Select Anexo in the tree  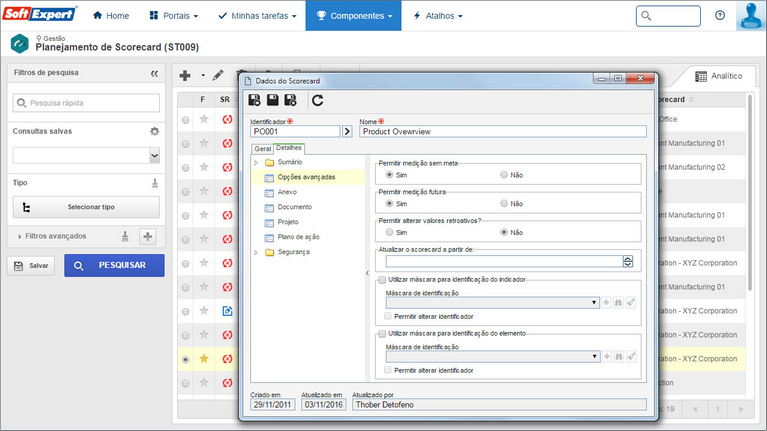click(287, 192)
